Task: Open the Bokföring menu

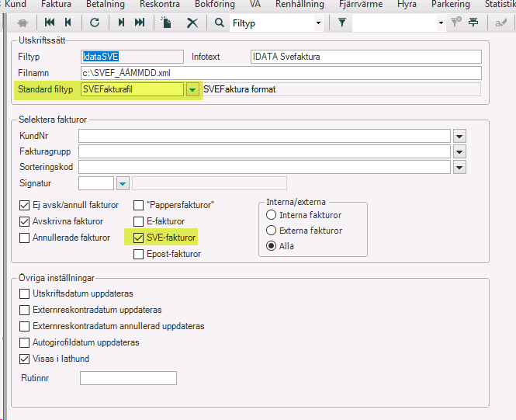Action: [x=215, y=5]
